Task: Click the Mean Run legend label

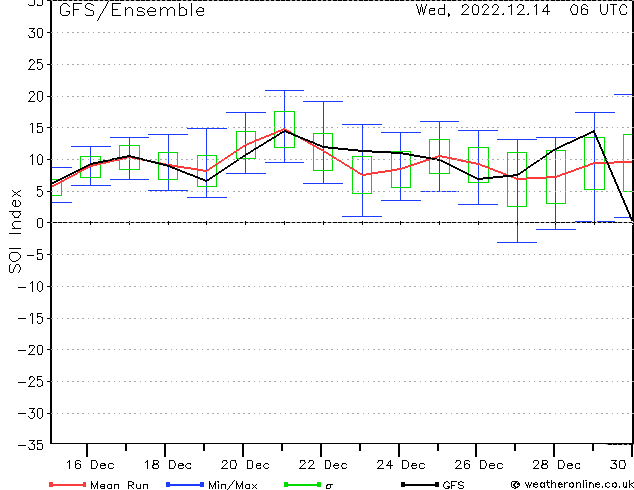Action: (x=119, y=485)
